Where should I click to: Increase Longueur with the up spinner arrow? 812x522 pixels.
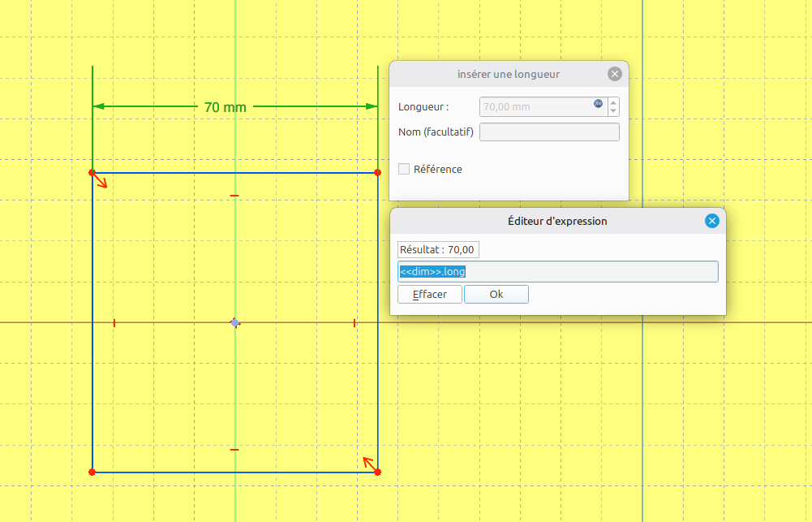[x=613, y=102]
